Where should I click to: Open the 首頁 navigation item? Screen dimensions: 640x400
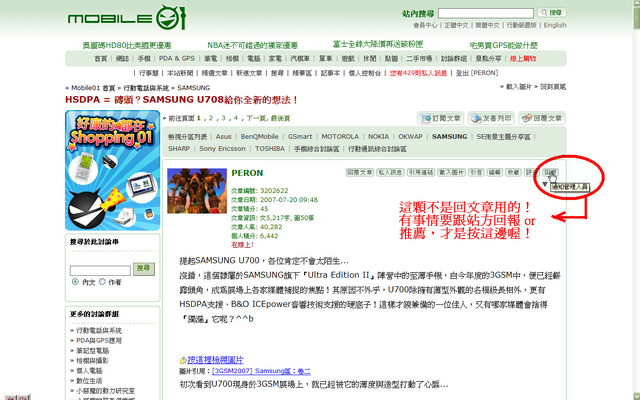100,59
